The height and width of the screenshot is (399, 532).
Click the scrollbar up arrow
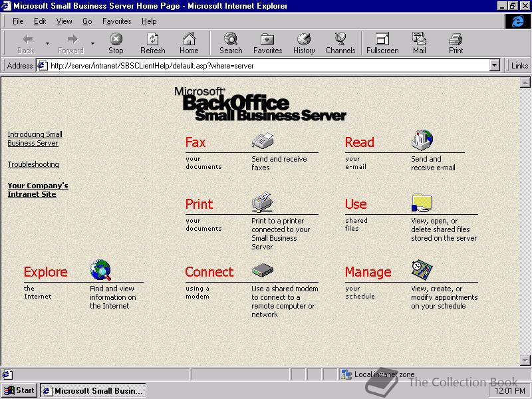pos(525,82)
